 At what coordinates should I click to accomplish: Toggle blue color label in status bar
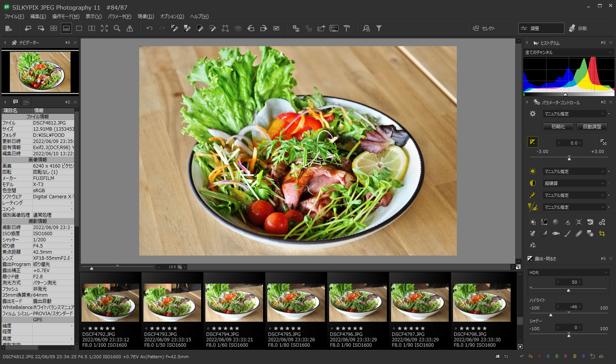[x=548, y=356]
